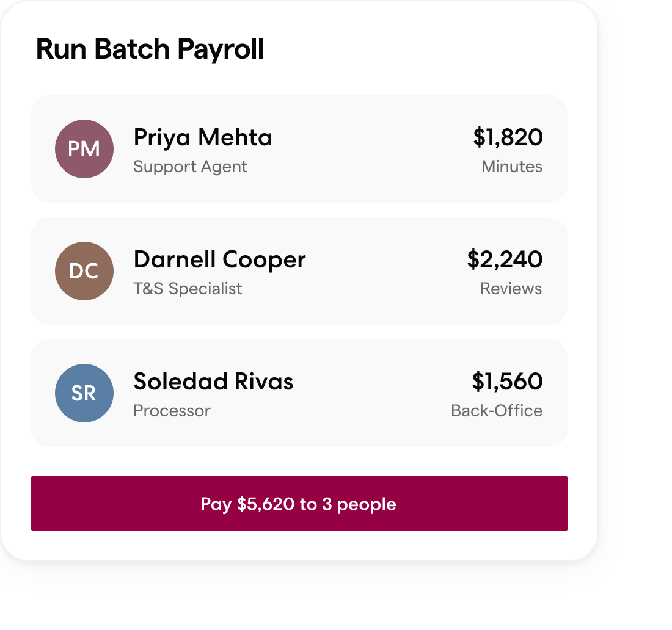
Task: Click the Pay $5,620 to 3 people button
Action: point(298,504)
